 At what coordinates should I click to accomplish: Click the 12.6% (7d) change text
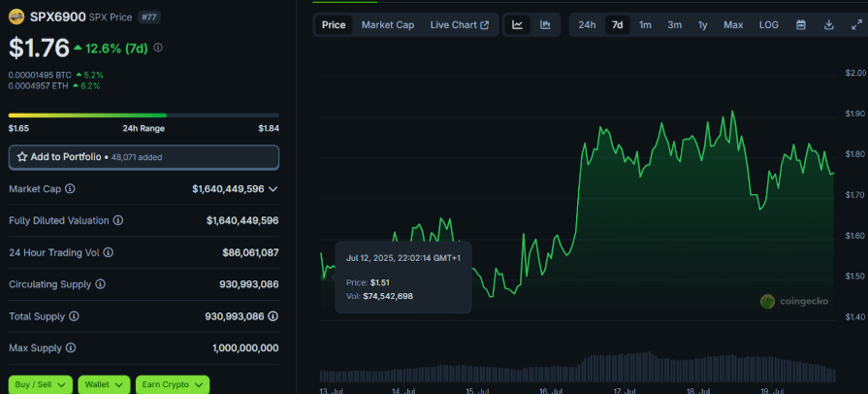tap(116, 49)
